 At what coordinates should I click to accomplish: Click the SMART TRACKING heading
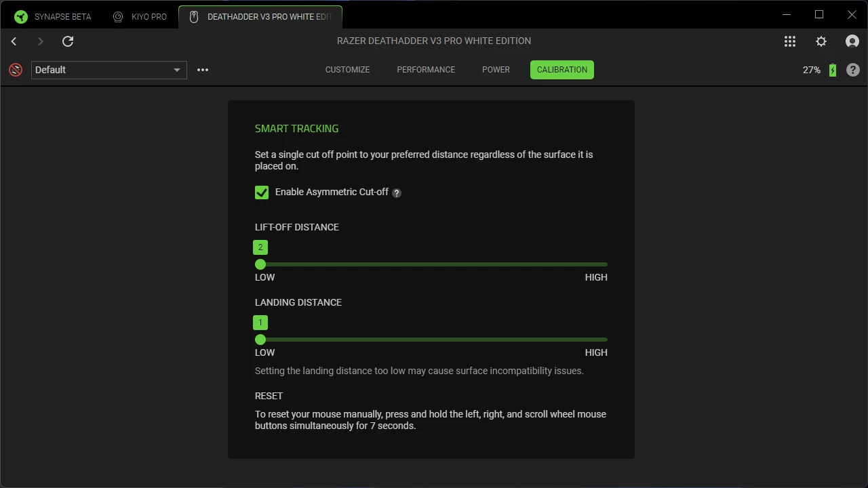(x=296, y=128)
